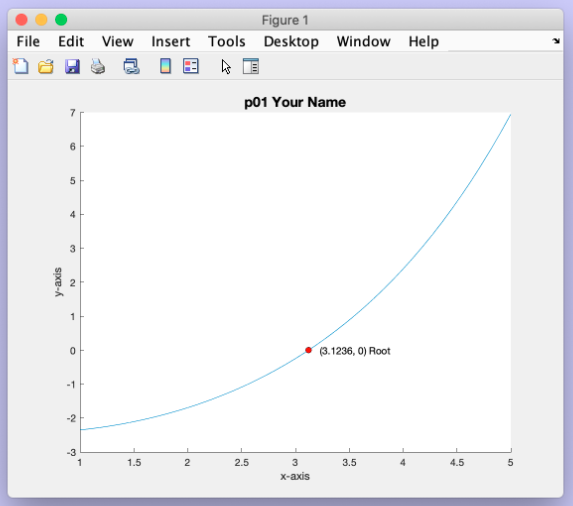Screen dimensions: 573x506
Task: Click the plot title p01 Your Name
Action: (295, 102)
